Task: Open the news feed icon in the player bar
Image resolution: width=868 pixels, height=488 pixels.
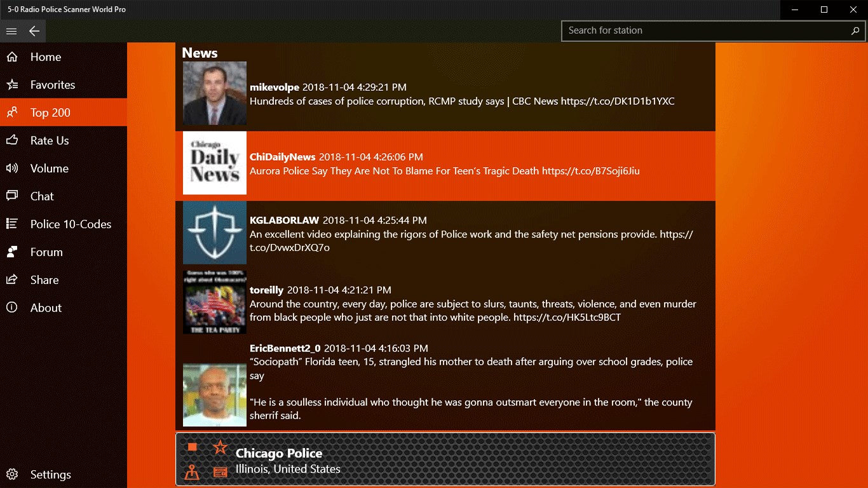Action: pyautogui.click(x=220, y=472)
